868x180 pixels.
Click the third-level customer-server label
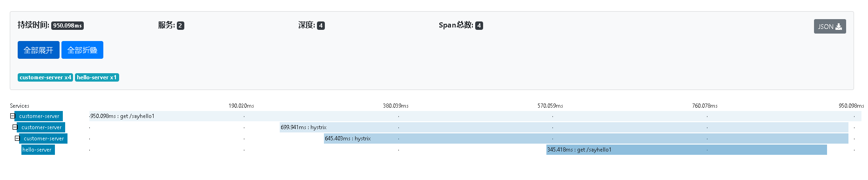pos(44,138)
